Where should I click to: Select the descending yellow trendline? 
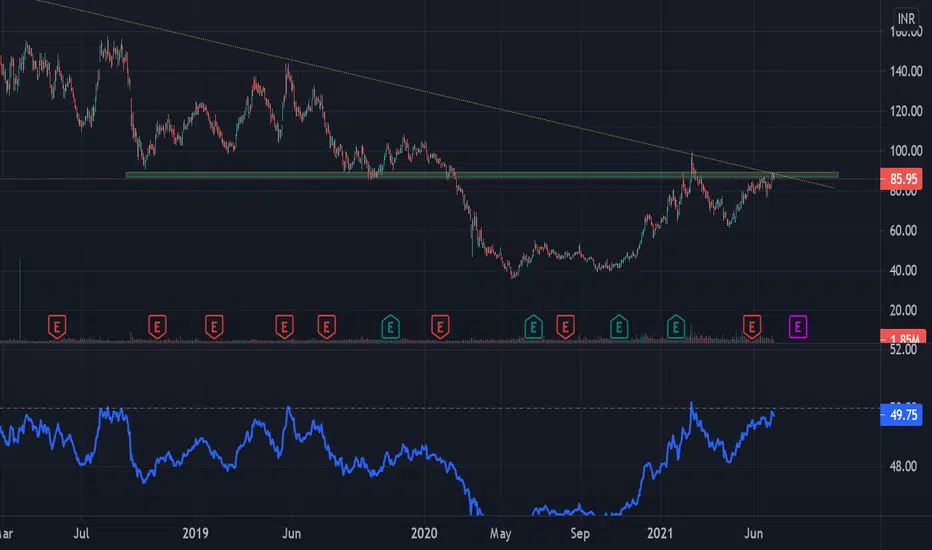coord(435,95)
